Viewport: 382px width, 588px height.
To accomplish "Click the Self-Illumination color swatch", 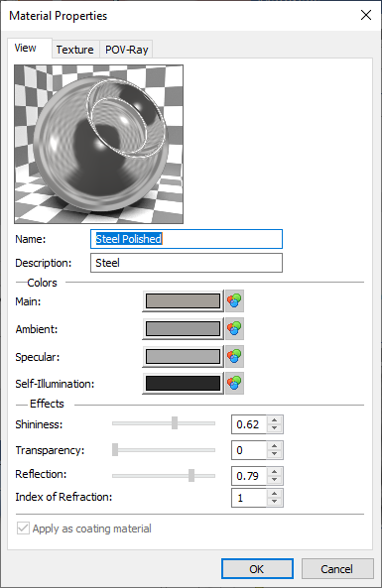I will pyautogui.click(x=184, y=384).
